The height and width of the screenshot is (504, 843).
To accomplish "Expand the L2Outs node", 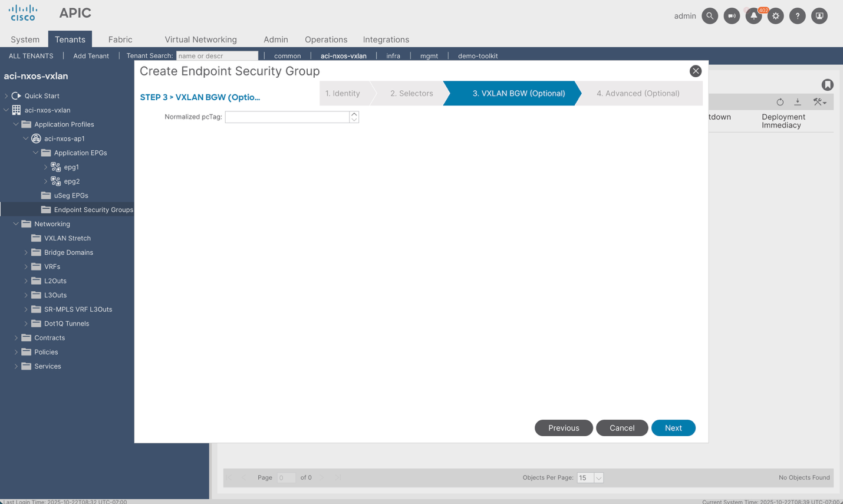I will [x=26, y=281].
